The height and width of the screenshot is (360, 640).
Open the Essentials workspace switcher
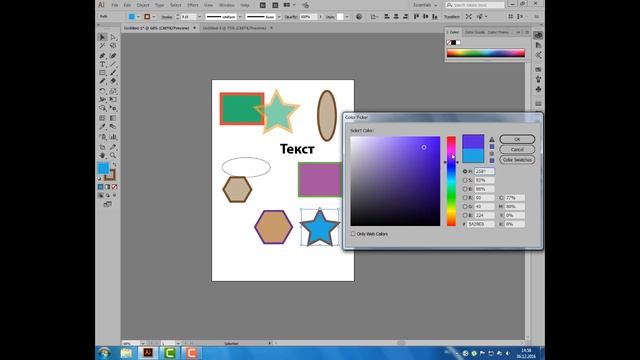tap(425, 5)
